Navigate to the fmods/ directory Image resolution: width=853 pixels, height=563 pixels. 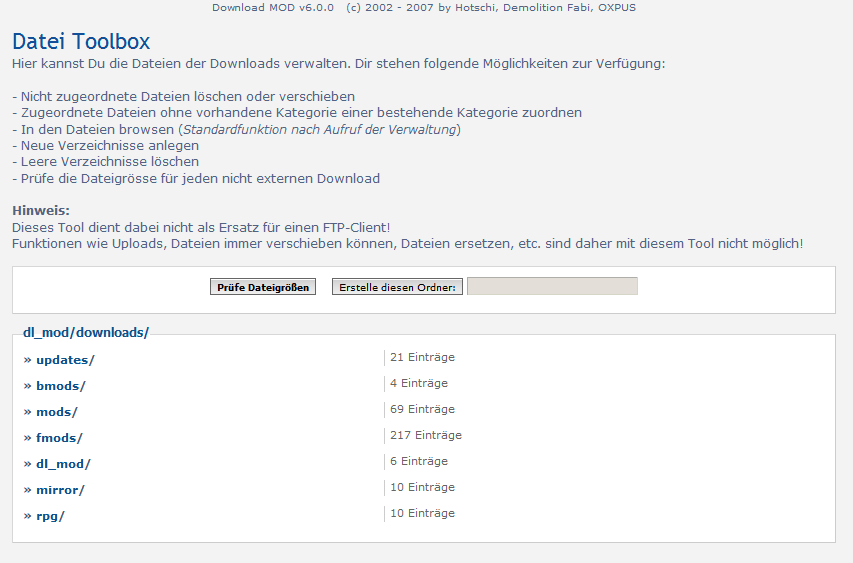pyautogui.click(x=59, y=438)
